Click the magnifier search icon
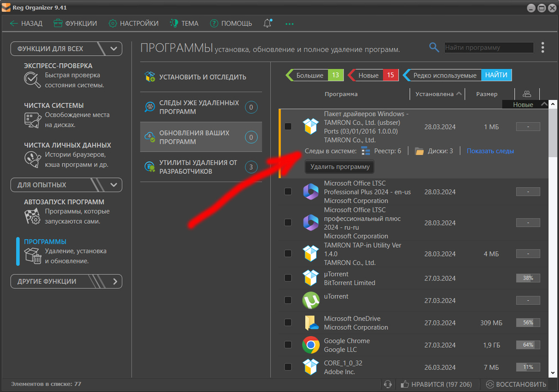Image resolution: width=559 pixels, height=392 pixels. pos(434,47)
